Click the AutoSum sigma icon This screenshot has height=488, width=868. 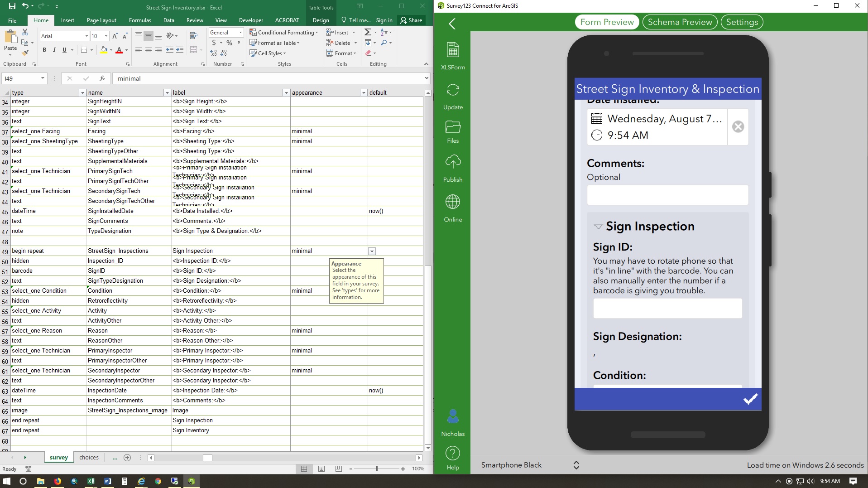[x=368, y=32]
